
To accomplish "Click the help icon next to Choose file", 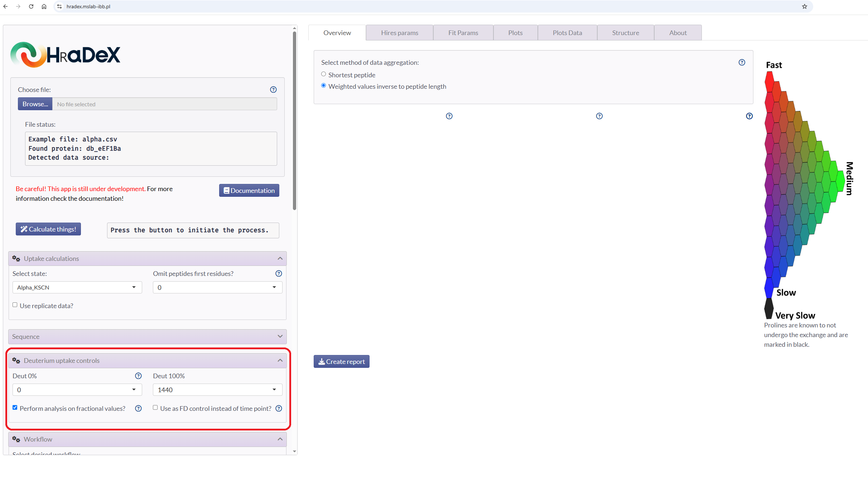I will [x=273, y=89].
